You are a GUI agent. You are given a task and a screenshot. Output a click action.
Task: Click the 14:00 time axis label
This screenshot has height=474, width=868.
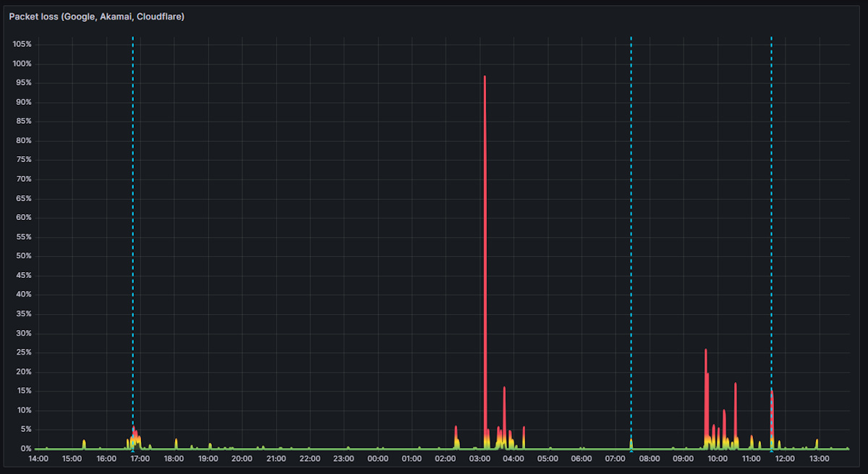tap(38, 458)
